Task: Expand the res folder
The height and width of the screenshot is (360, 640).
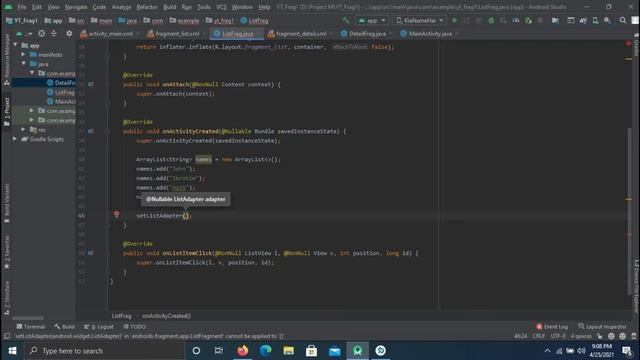Action: point(23,129)
